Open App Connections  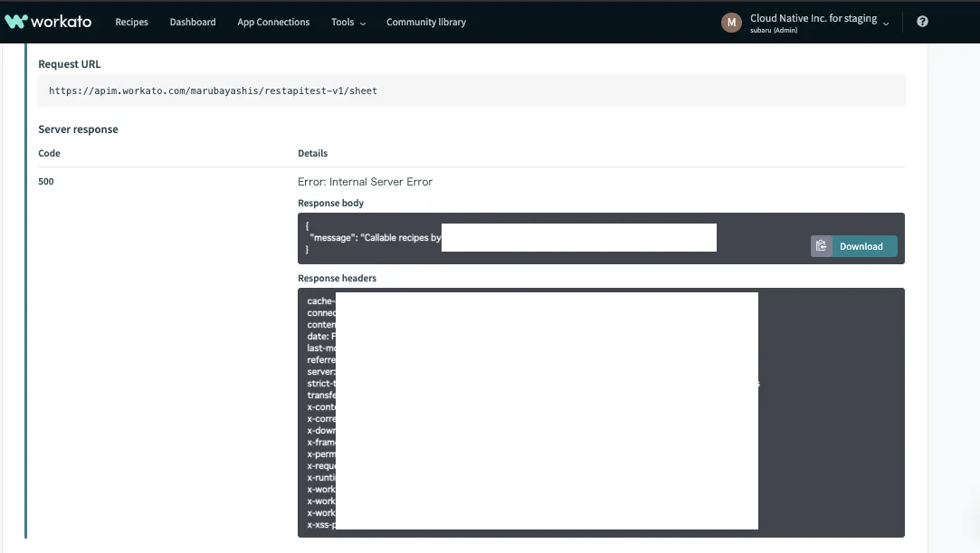[x=273, y=22]
